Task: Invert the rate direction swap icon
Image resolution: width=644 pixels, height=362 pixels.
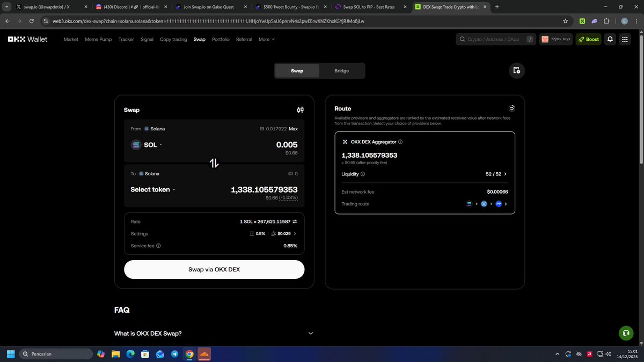Action: click(x=295, y=221)
